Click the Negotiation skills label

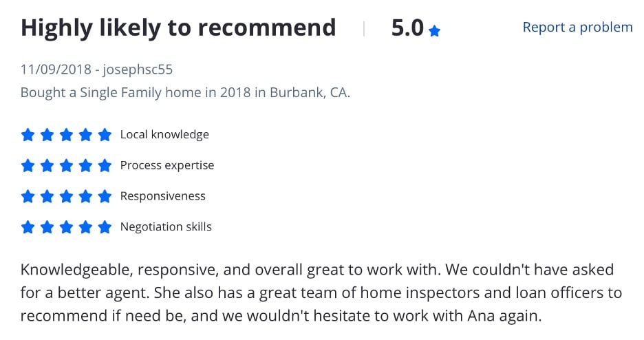[x=166, y=227]
